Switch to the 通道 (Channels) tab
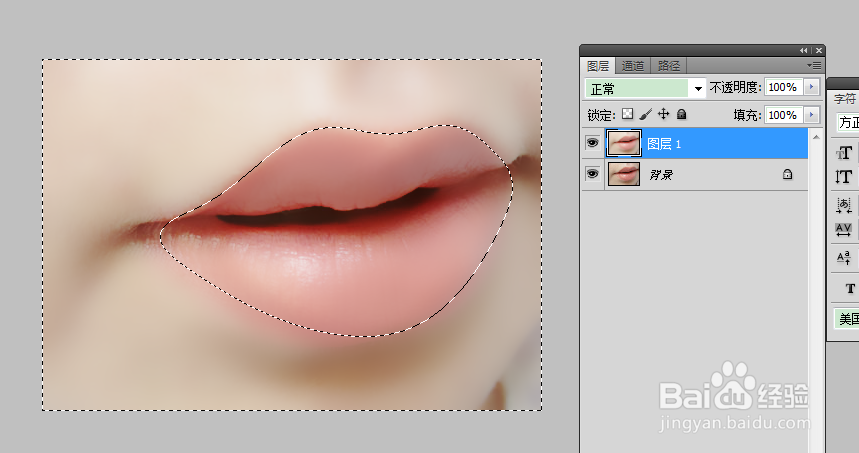859x453 pixels. click(x=633, y=66)
